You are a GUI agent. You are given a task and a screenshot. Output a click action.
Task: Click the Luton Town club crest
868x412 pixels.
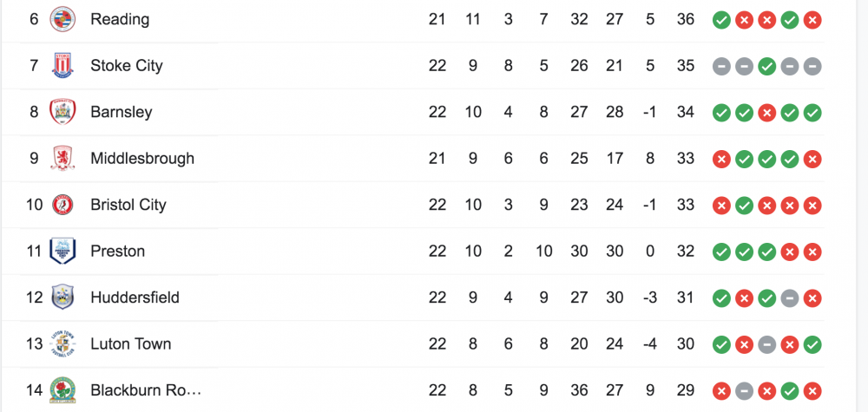[62, 344]
